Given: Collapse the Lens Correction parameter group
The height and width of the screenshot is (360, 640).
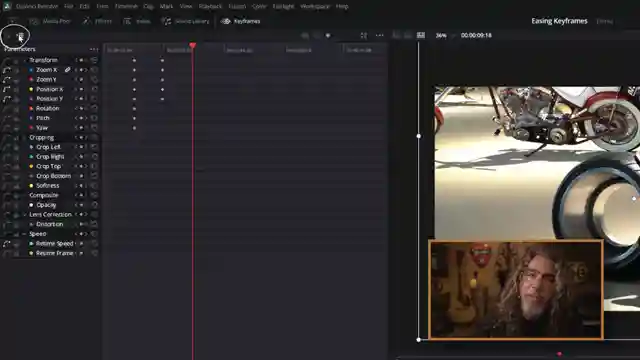Looking at the screenshot, I should tap(24, 215).
